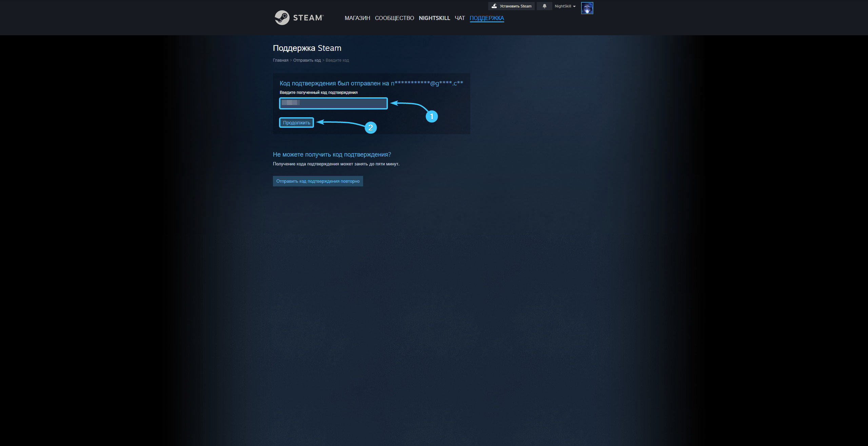This screenshot has width=868, height=446.
Task: Expand the NightSkill account dropdown
Action: [x=565, y=6]
